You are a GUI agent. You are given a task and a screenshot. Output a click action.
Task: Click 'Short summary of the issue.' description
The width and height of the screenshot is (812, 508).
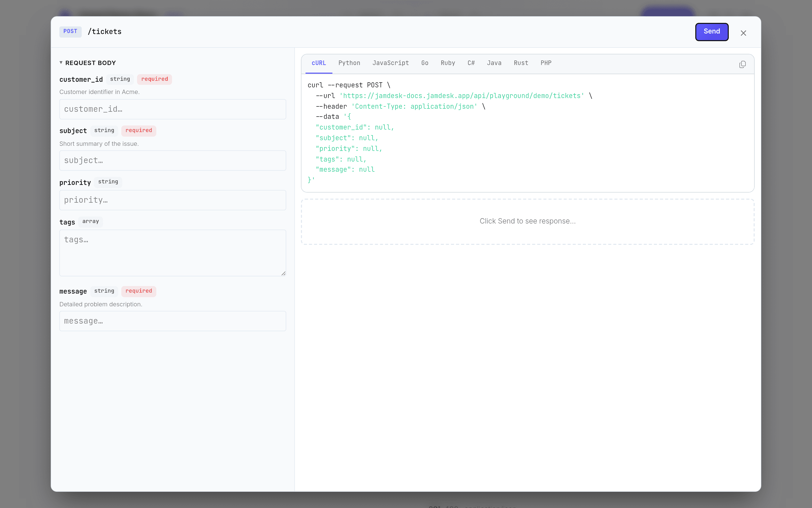(99, 144)
